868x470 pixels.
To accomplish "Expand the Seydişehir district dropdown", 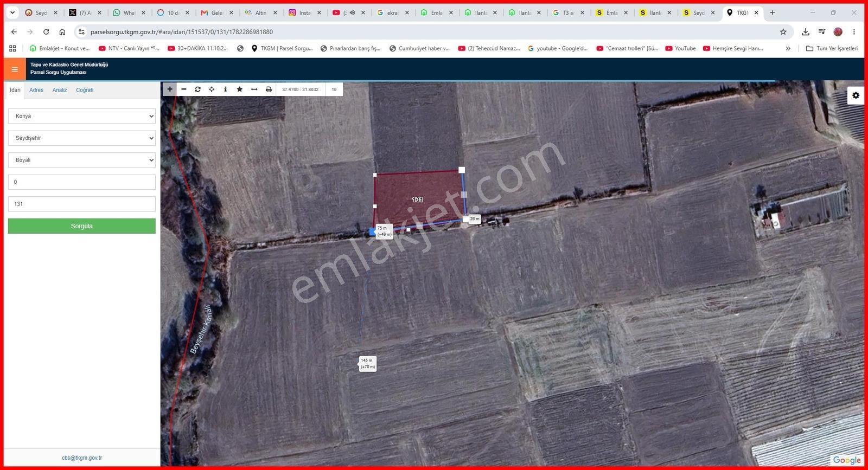I will tap(82, 138).
